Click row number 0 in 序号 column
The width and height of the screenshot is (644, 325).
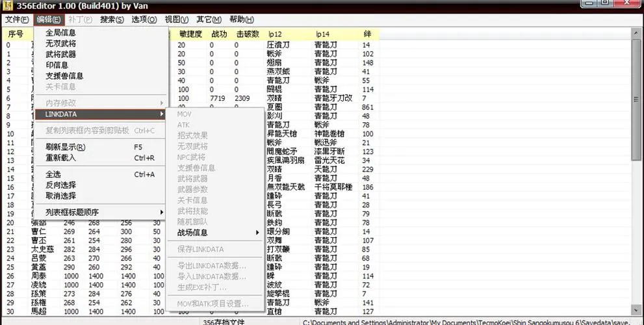[8, 45]
